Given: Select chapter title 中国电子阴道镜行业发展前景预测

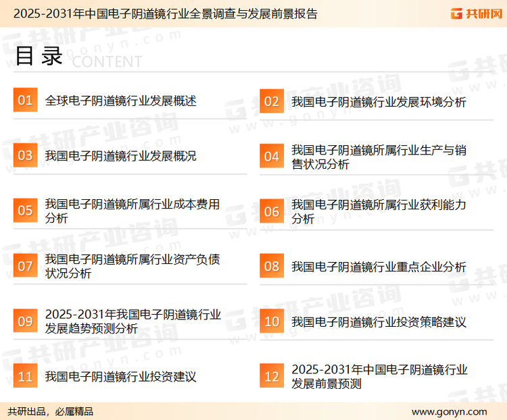Looking at the screenshot, I should (x=379, y=377).
